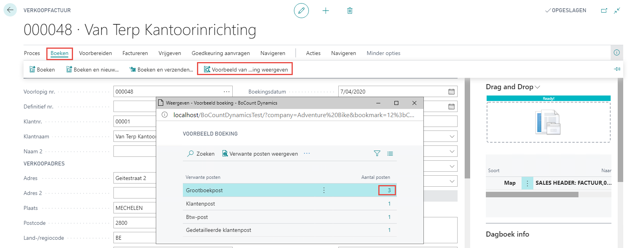The height and width of the screenshot is (248, 644).
Task: Click Voorbeeld van boeking weergeven
Action: pyautogui.click(x=246, y=70)
